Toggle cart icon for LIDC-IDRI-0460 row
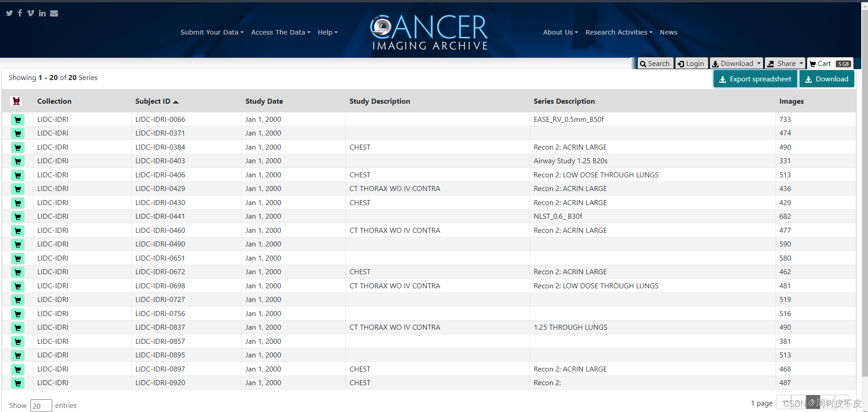868x412 pixels. pyautogui.click(x=18, y=231)
